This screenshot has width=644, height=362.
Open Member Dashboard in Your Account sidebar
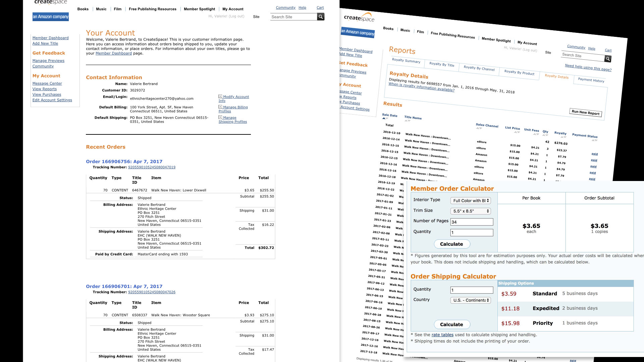(x=50, y=38)
